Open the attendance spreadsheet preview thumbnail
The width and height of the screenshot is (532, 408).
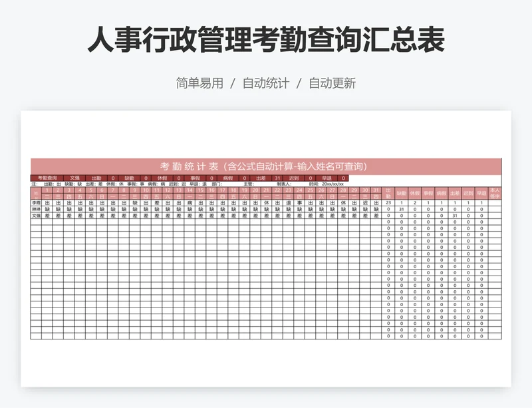(x=266, y=249)
